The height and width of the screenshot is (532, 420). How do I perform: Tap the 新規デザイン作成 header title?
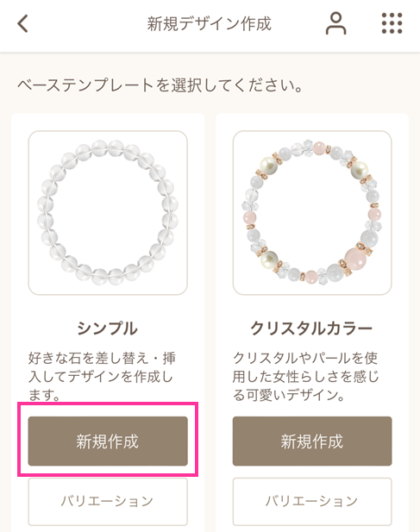210,24
